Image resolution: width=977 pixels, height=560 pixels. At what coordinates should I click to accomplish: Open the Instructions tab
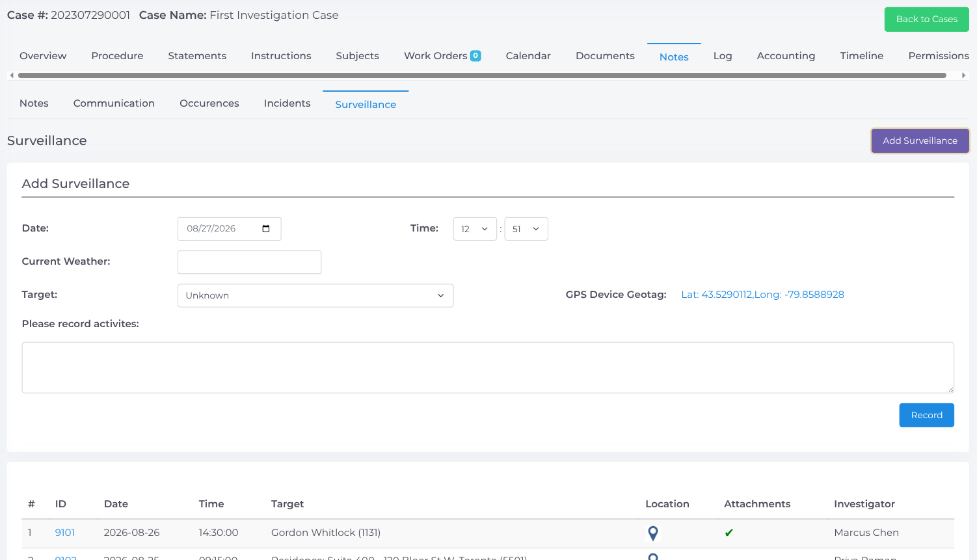pos(281,56)
